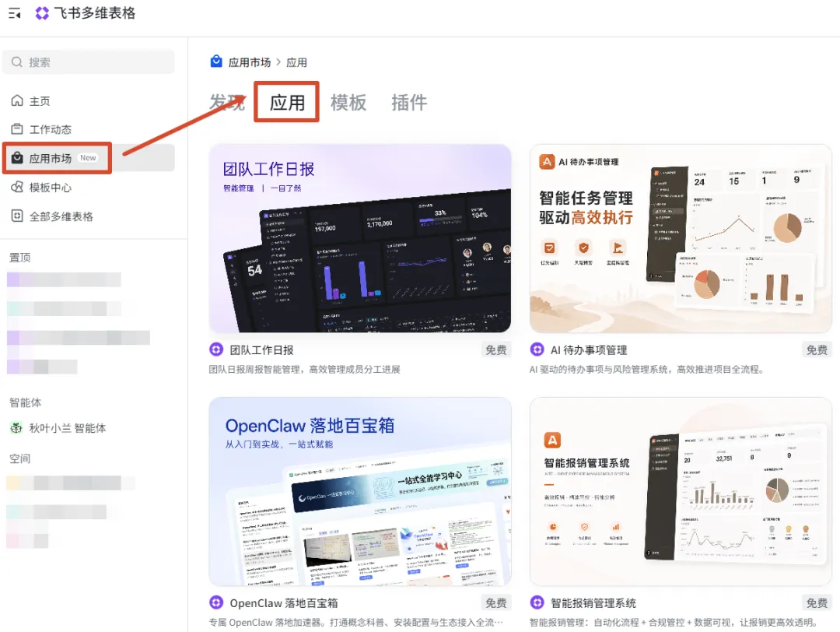Screen dimensions: 840x632
Task: Switch to the 应用 tab
Action: coord(287,103)
